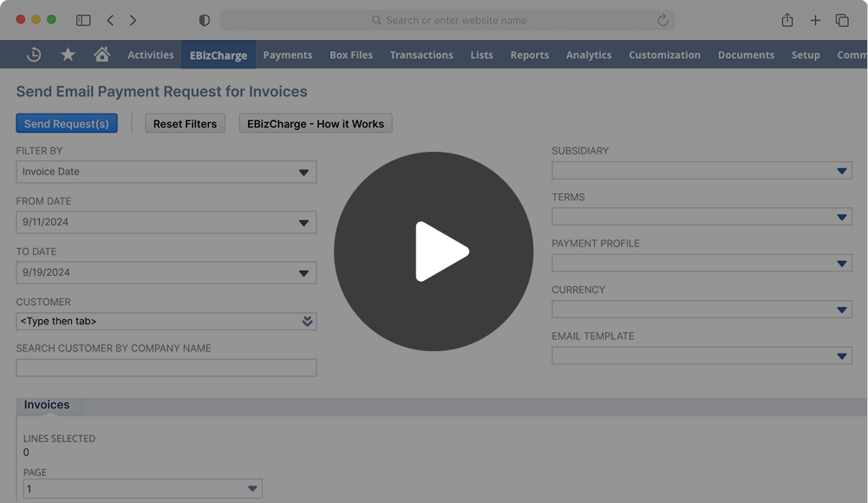
Task: Click the privacy shield icon in the browser toolbar
Action: tap(203, 19)
